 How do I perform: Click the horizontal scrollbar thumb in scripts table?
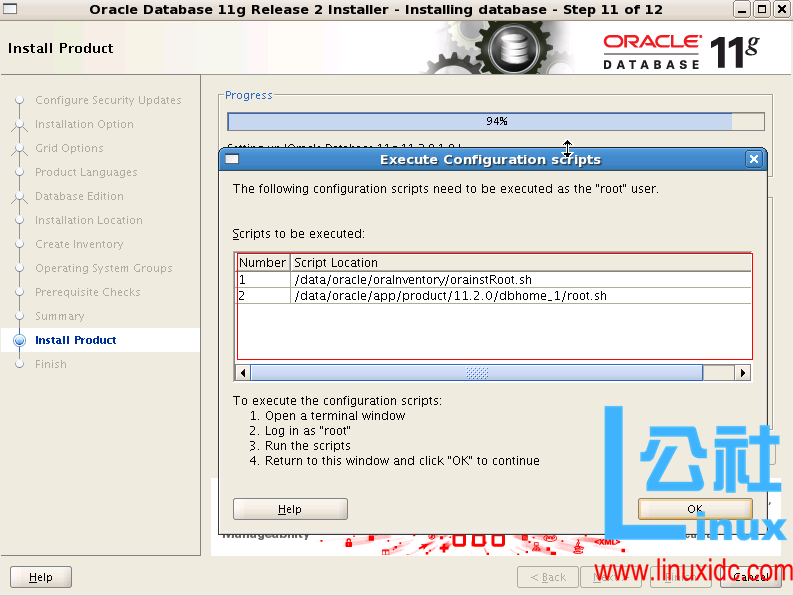pyautogui.click(x=476, y=373)
